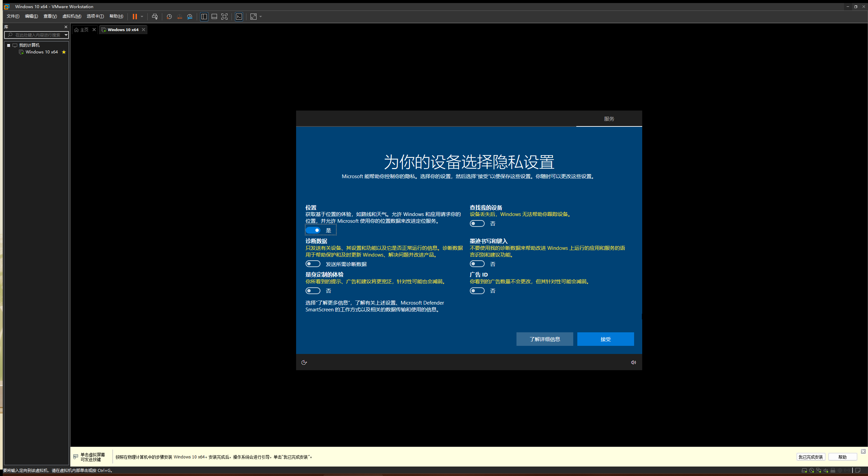Click the sound device status icon

pyautogui.click(x=826, y=470)
